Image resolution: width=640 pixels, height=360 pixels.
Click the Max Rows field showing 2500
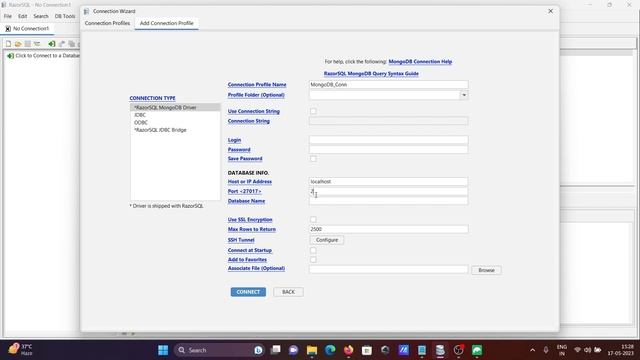(389, 229)
